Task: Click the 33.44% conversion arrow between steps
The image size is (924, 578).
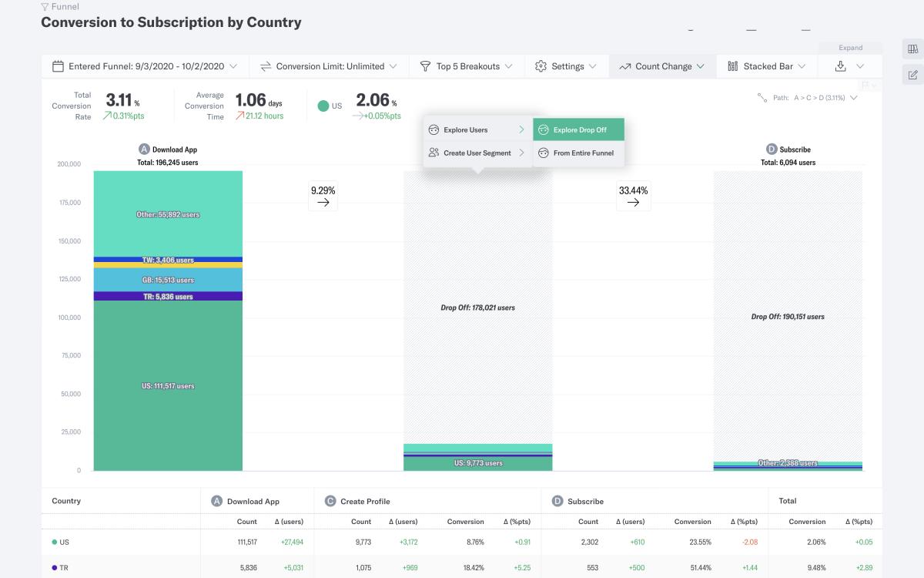Action: pos(633,197)
